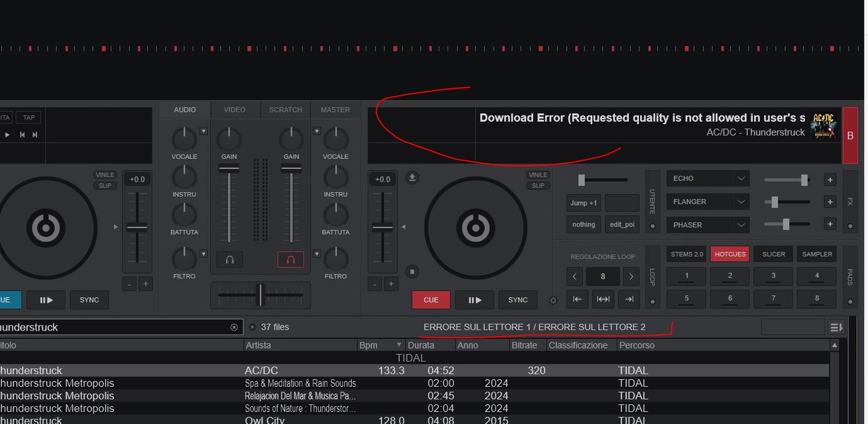Click the right deck stop icon
This screenshot has height=424, width=868.
point(412,272)
